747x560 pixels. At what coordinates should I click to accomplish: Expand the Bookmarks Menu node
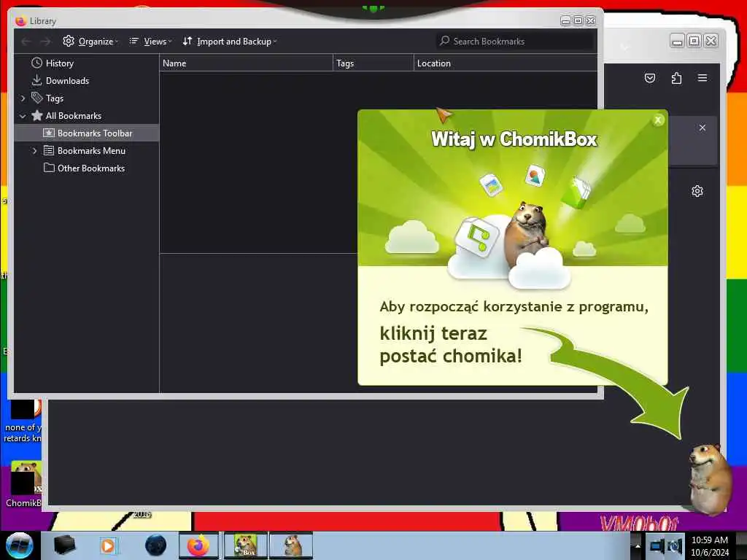point(34,151)
